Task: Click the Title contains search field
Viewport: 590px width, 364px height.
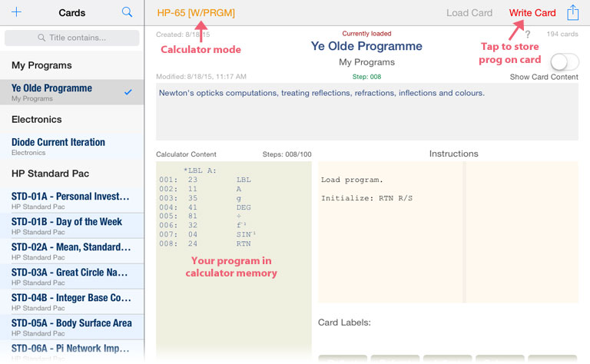Action: (x=72, y=38)
